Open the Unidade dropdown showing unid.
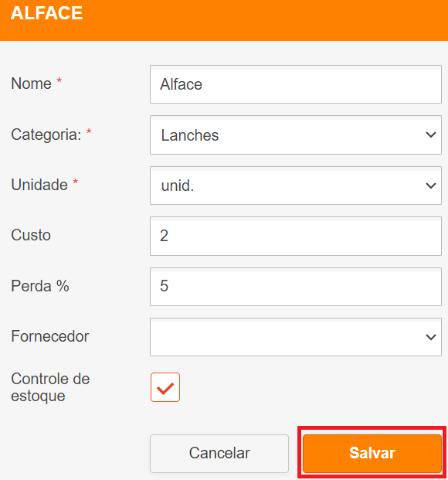 pos(296,186)
